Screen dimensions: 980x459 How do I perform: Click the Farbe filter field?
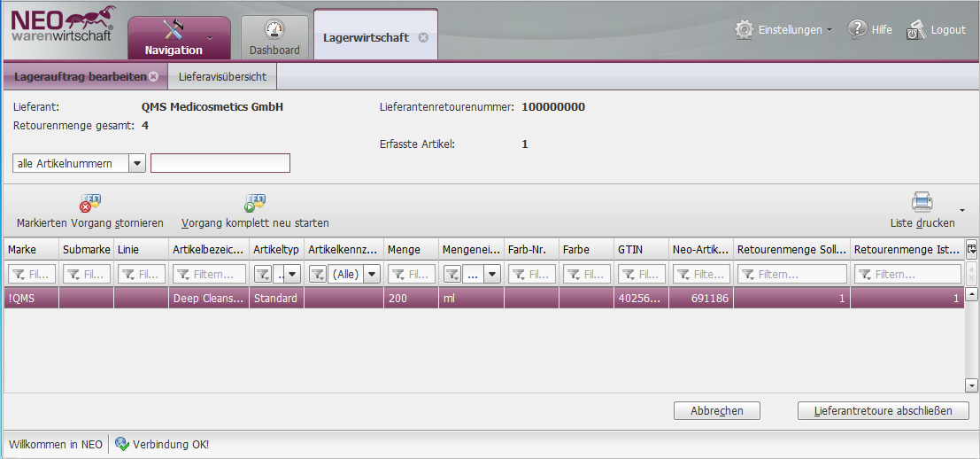tap(586, 274)
